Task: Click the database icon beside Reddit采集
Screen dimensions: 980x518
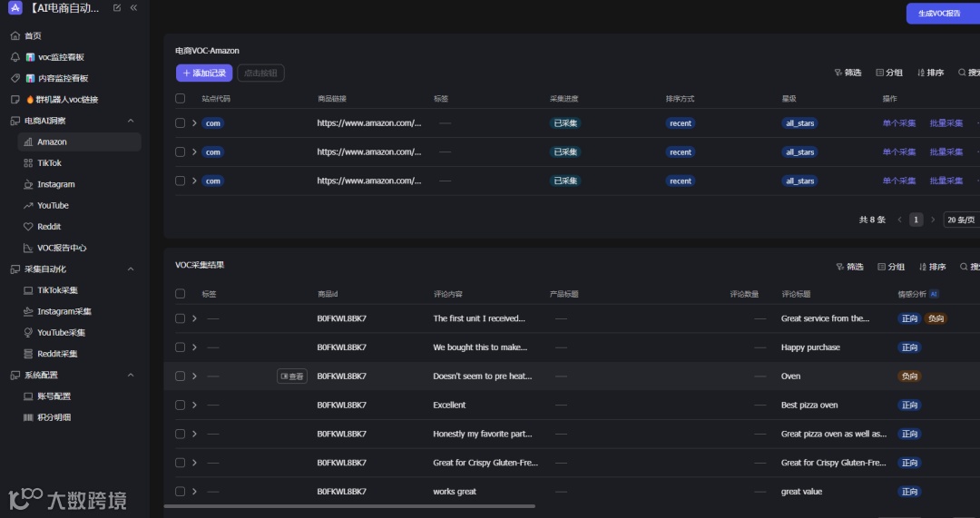Action: click(28, 354)
